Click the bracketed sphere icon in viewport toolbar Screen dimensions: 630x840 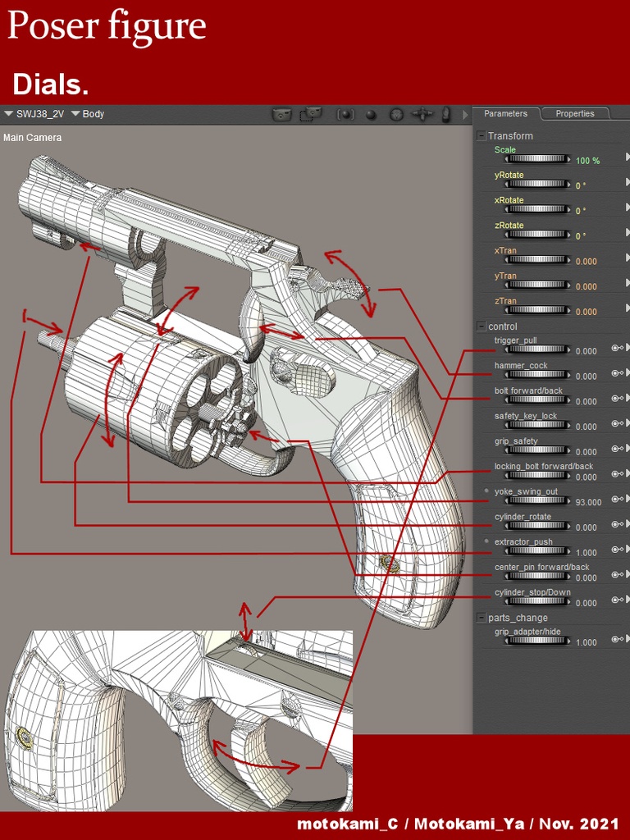pyautogui.click(x=345, y=115)
